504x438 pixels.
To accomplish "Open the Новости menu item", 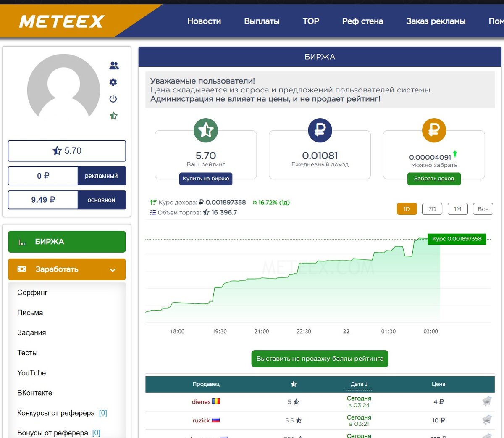I will [205, 21].
